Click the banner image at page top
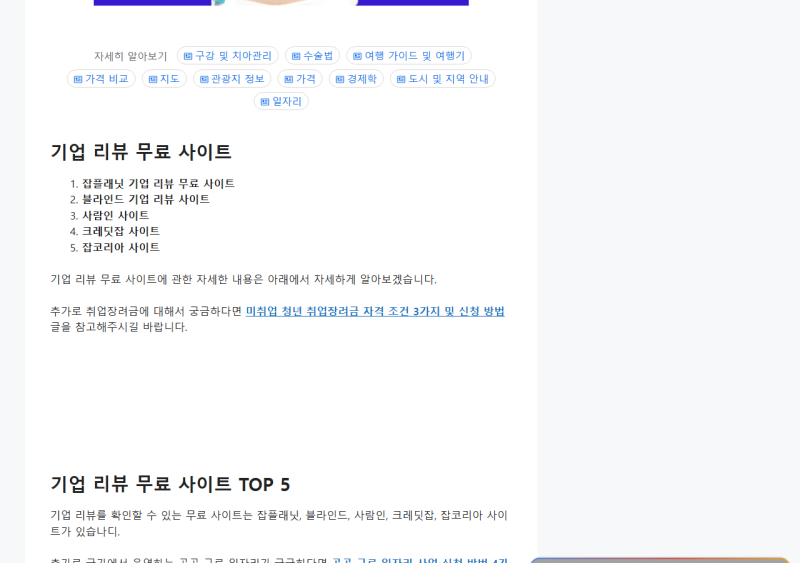Image resolution: width=800 pixels, height=563 pixels. [x=281, y=3]
